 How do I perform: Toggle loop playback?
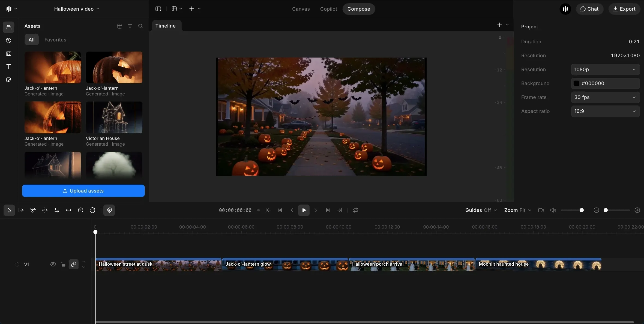pyautogui.click(x=355, y=210)
